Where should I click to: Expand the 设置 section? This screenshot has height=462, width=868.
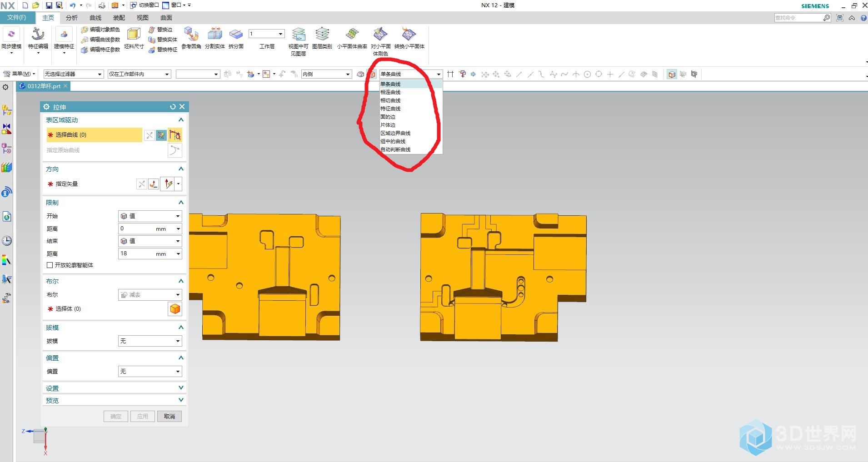coord(181,388)
